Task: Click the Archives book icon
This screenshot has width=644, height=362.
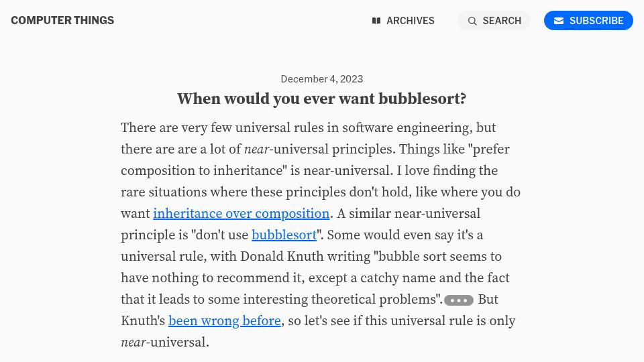Action: 376,21
